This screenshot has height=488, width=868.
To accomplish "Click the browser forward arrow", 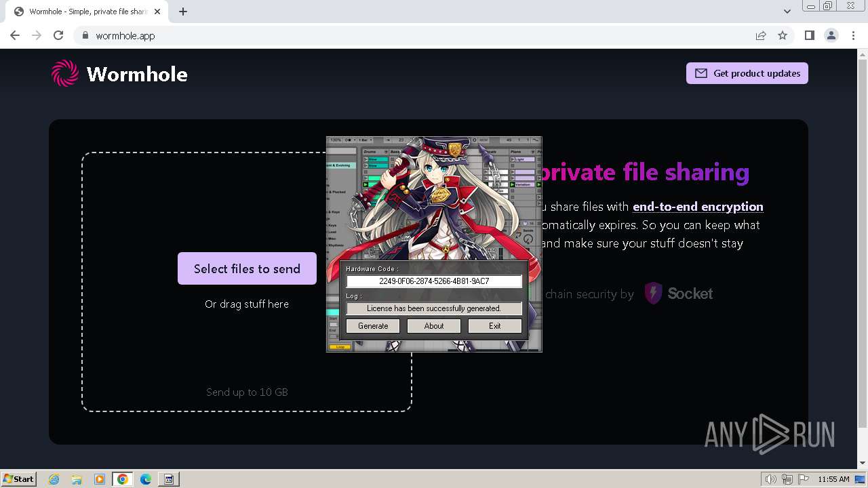I will click(37, 35).
